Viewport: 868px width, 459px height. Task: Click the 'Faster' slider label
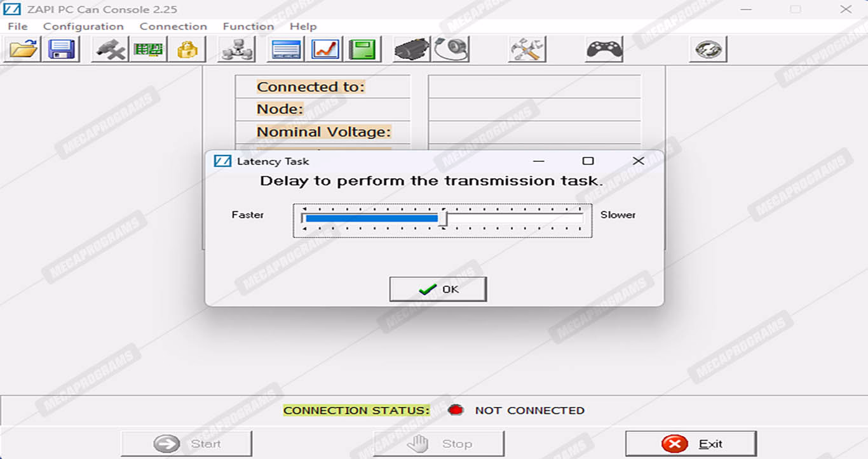pos(248,215)
